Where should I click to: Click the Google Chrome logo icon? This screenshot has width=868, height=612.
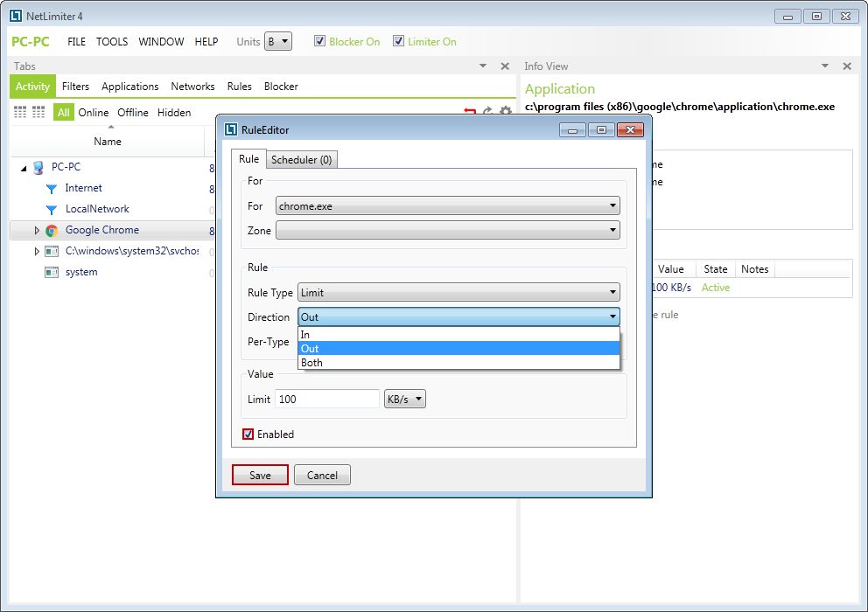[52, 231]
